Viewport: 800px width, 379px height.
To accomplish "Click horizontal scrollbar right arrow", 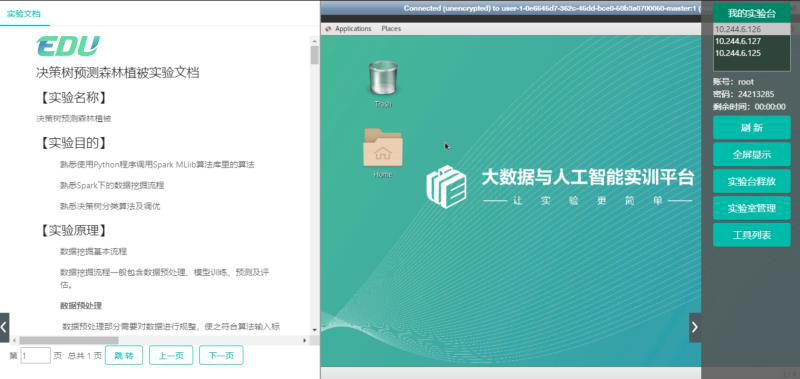I will pyautogui.click(x=305, y=340).
